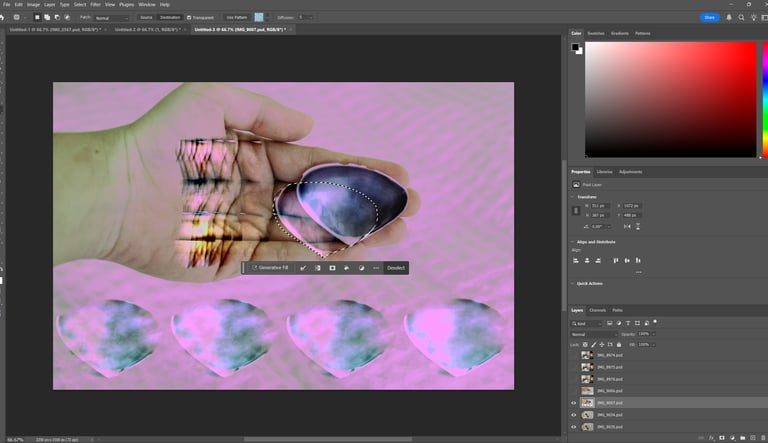Image resolution: width=768 pixels, height=443 pixels.
Task: Switch to the Channels tab
Action: (x=597, y=310)
